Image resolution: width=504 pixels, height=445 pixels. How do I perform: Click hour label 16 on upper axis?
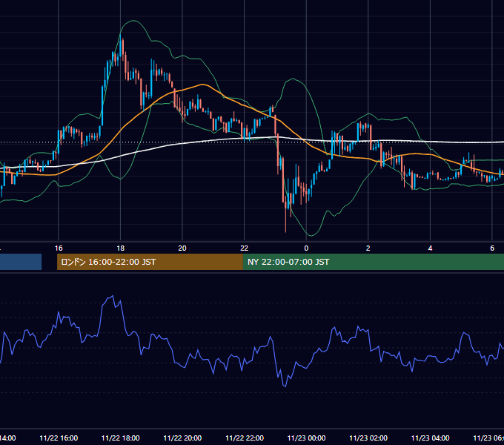[x=59, y=248]
